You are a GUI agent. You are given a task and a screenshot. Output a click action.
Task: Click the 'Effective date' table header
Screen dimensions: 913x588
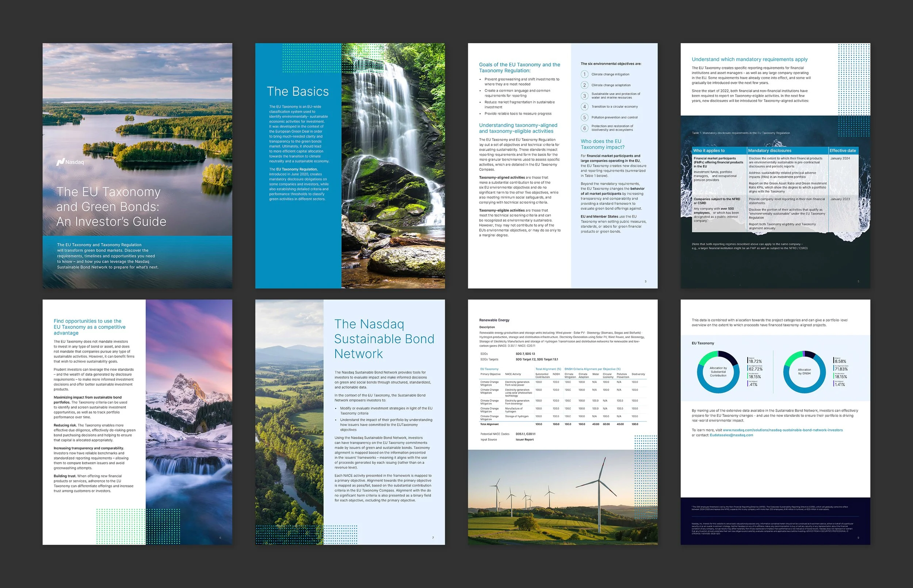pyautogui.click(x=843, y=150)
